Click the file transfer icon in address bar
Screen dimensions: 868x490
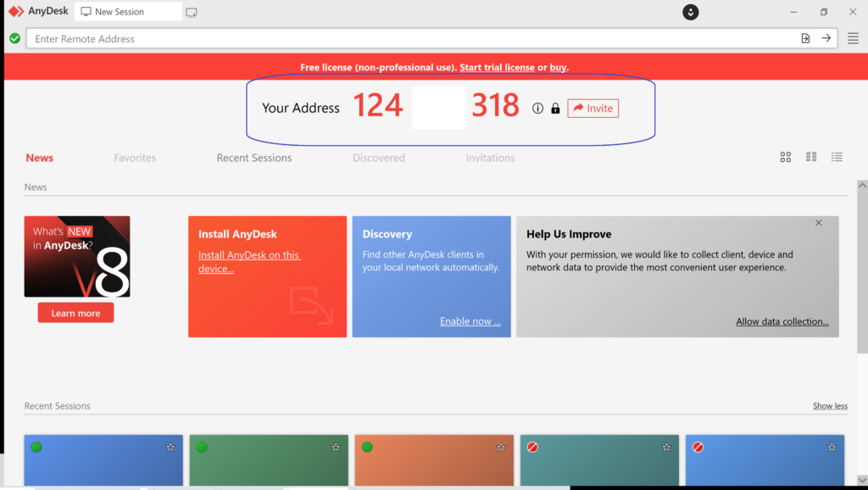coord(804,38)
